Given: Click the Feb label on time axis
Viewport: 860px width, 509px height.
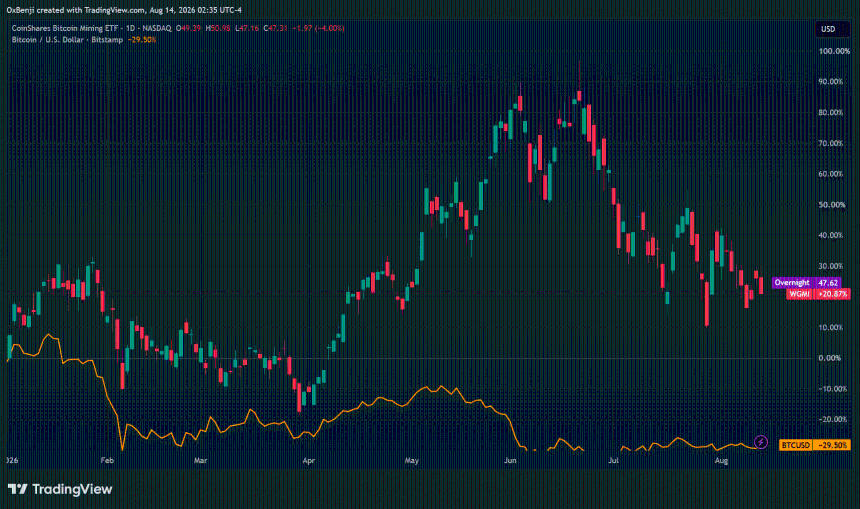Looking at the screenshot, I should point(107,460).
